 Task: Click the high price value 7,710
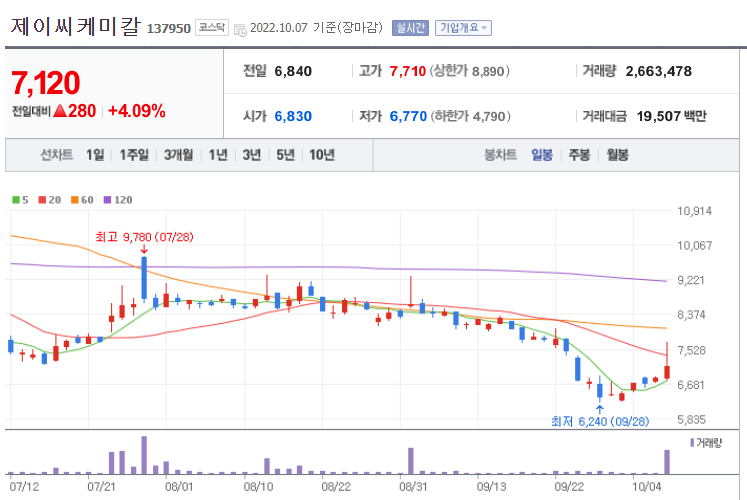click(x=407, y=71)
